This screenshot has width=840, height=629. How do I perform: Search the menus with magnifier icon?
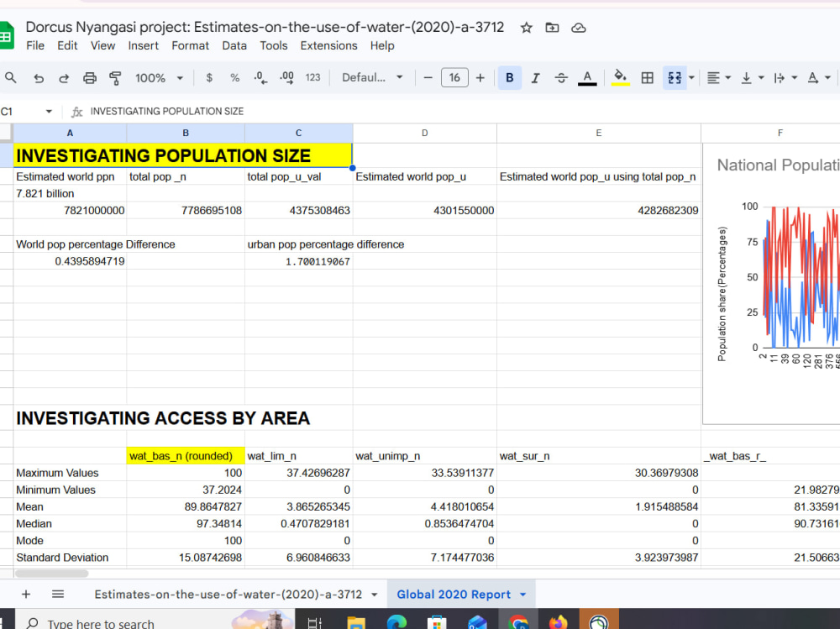pos(11,78)
